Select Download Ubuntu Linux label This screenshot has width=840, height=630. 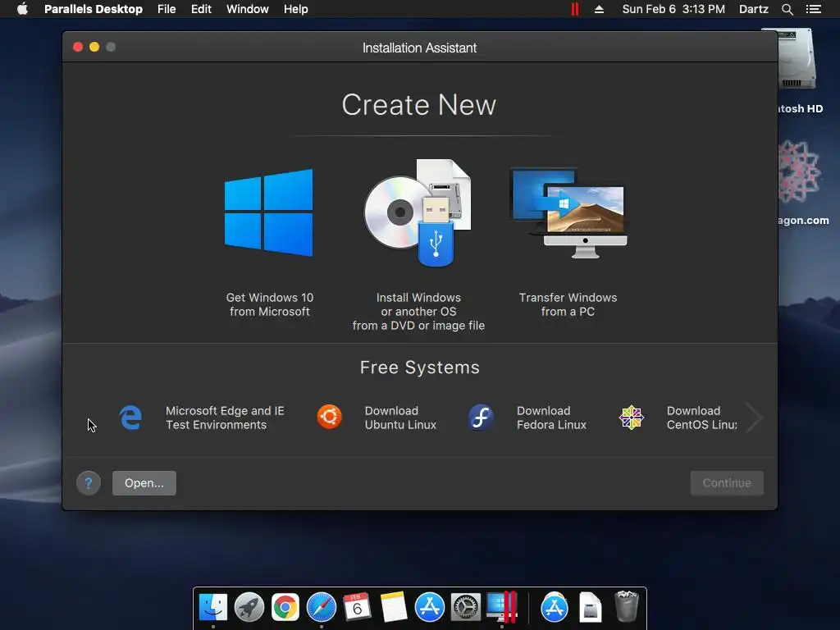pos(400,418)
